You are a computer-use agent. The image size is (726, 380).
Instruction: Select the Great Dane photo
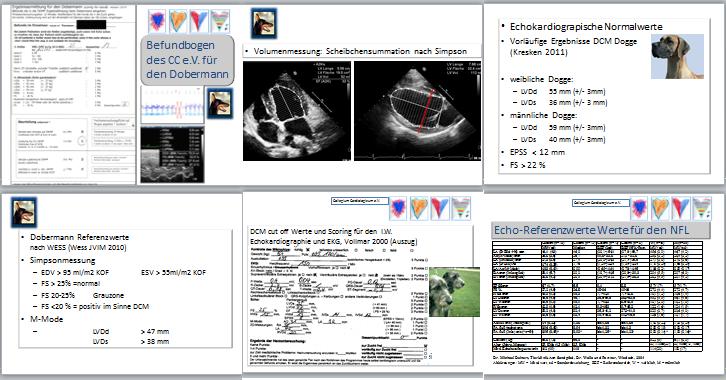tap(677, 56)
